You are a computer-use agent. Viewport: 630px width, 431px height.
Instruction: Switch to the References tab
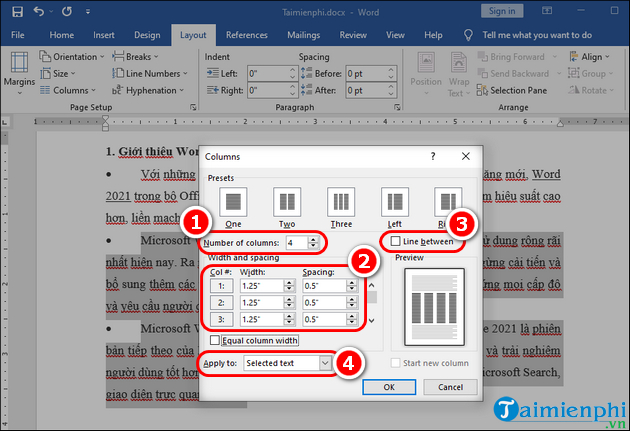pyautogui.click(x=246, y=35)
